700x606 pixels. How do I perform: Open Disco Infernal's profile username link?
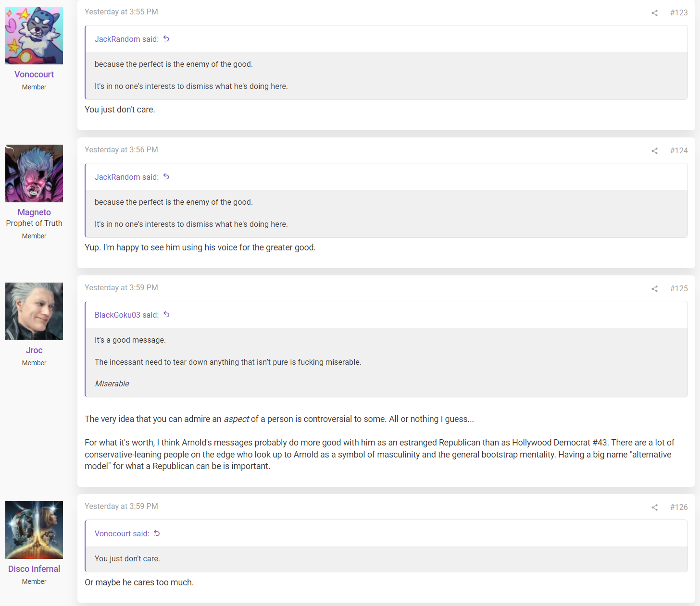click(34, 569)
